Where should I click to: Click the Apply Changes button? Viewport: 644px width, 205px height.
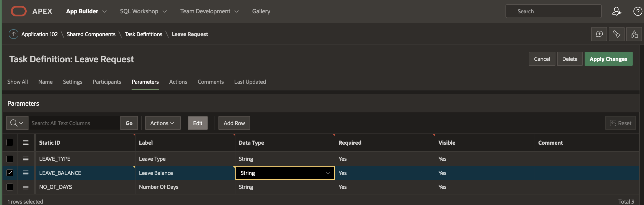(608, 59)
